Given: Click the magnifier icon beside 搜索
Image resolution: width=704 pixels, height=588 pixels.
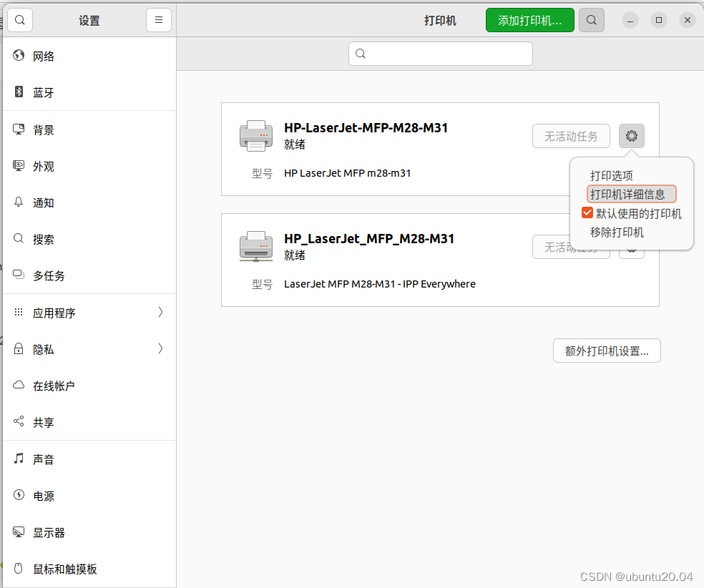Looking at the screenshot, I should (x=19, y=238).
